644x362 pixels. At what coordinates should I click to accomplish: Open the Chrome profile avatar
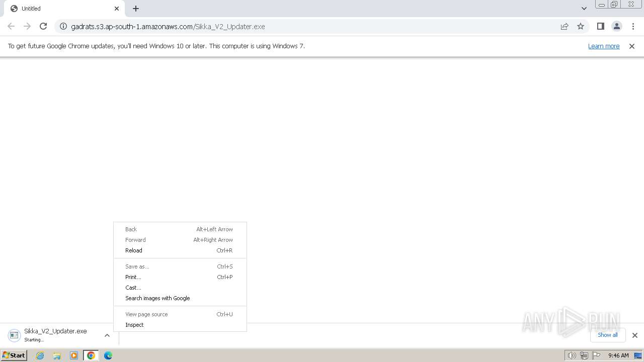pyautogui.click(x=616, y=26)
